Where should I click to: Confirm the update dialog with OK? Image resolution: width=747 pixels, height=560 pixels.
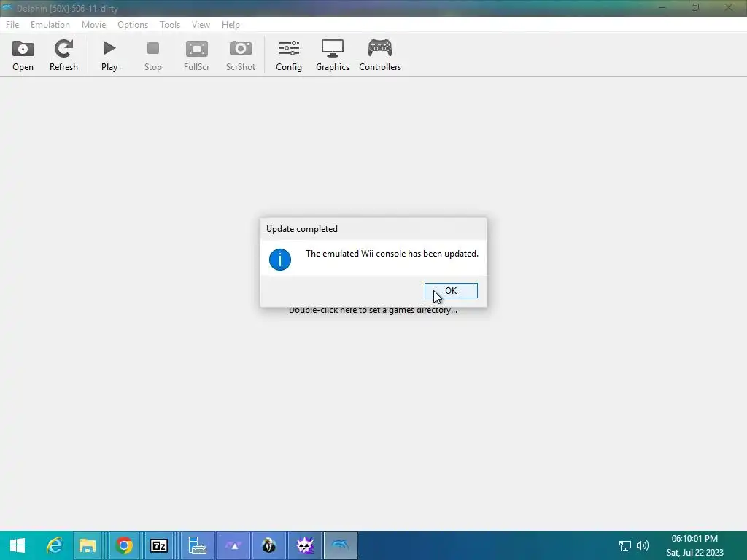tap(451, 290)
